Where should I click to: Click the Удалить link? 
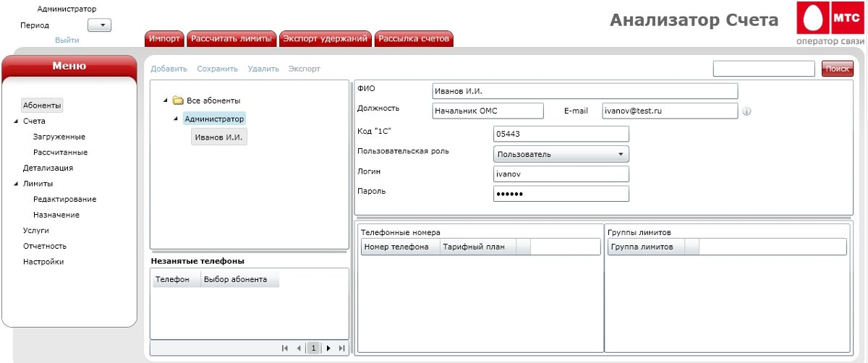pos(263,69)
